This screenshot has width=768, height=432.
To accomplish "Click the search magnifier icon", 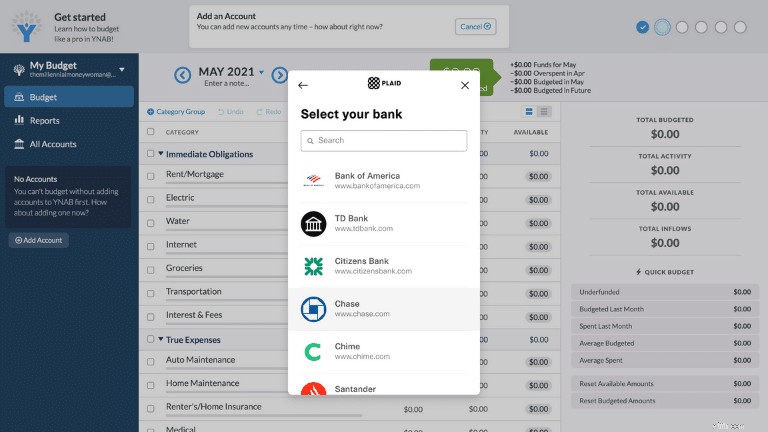I will 310,141.
